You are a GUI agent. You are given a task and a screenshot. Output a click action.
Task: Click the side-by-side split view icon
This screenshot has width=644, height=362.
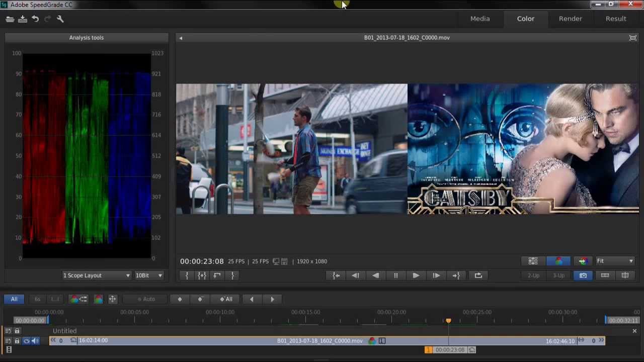point(605,276)
